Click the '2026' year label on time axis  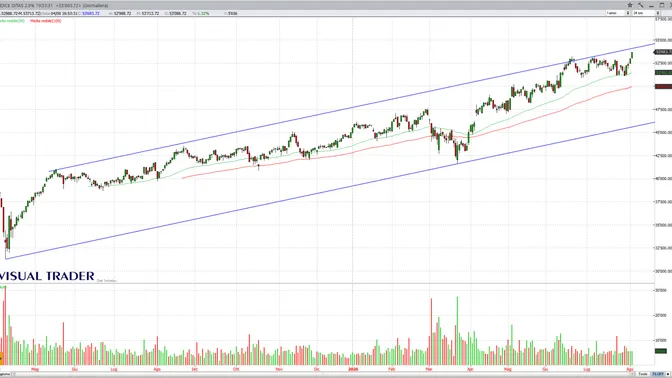(353, 369)
